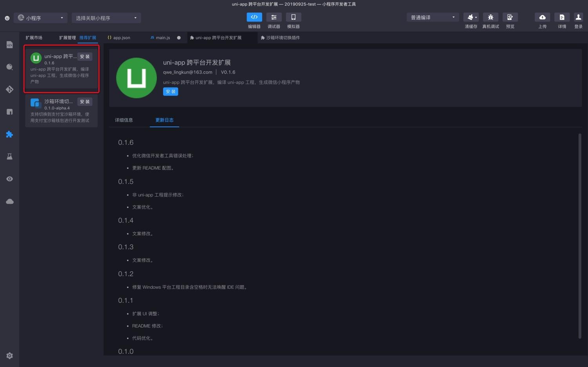Switch to the 详细信息 tab
Image resolution: width=588 pixels, height=367 pixels.
coord(124,120)
